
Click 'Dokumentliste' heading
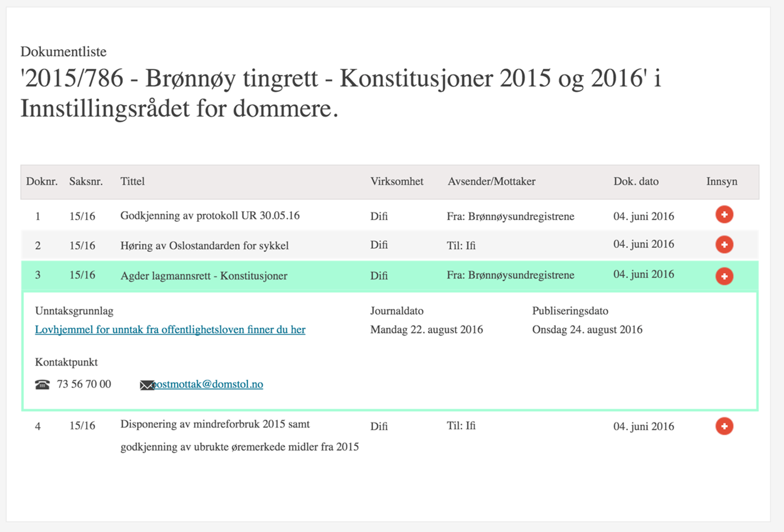pyautogui.click(x=64, y=51)
